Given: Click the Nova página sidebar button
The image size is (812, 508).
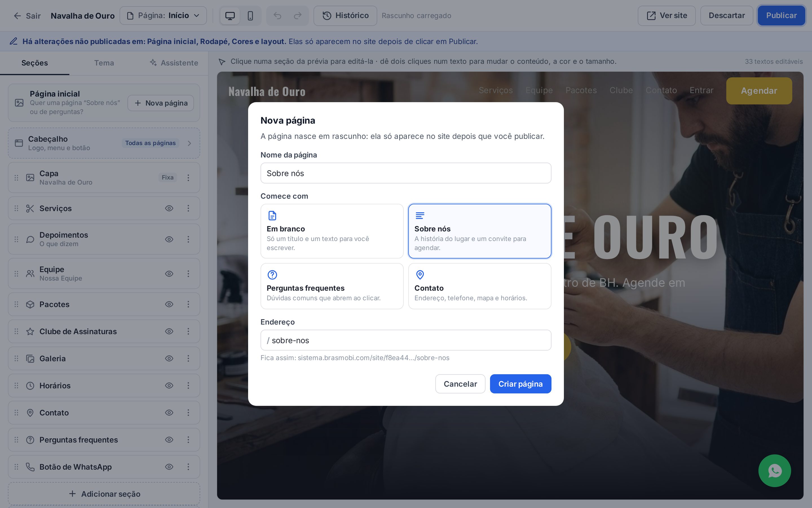Looking at the screenshot, I should click(161, 103).
